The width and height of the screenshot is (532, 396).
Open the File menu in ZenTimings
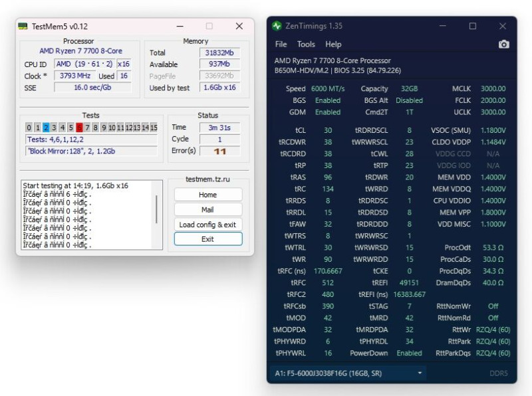click(281, 45)
